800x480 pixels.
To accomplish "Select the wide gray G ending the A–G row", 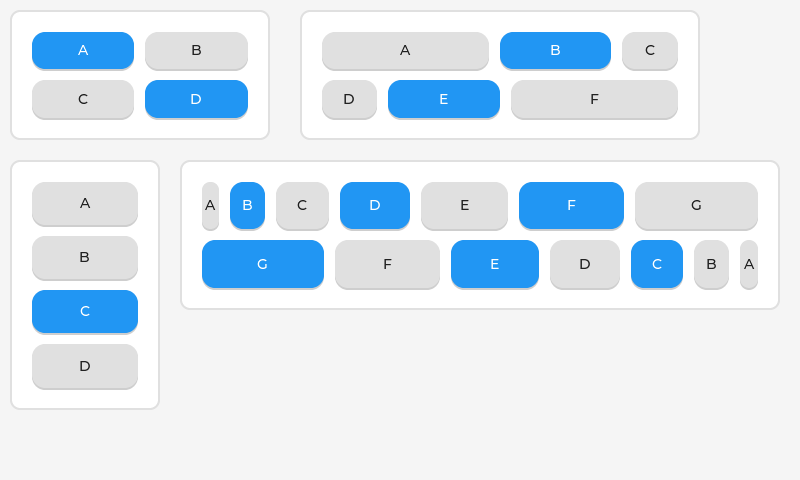I will click(696, 205).
